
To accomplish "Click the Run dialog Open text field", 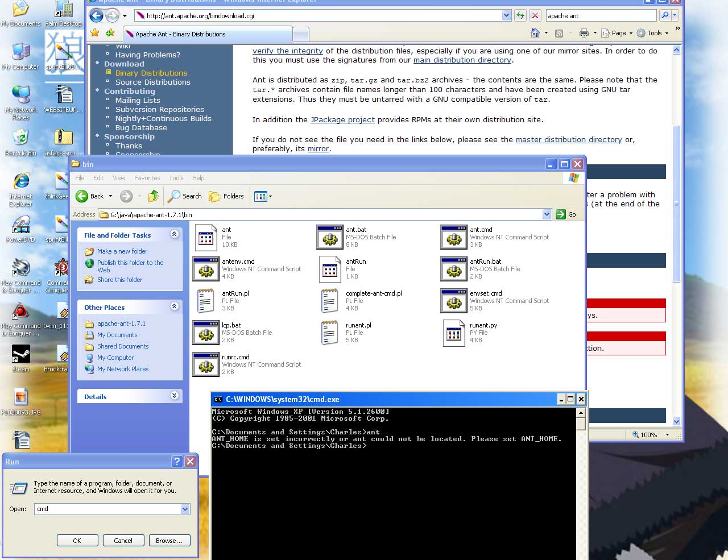I will click(108, 509).
